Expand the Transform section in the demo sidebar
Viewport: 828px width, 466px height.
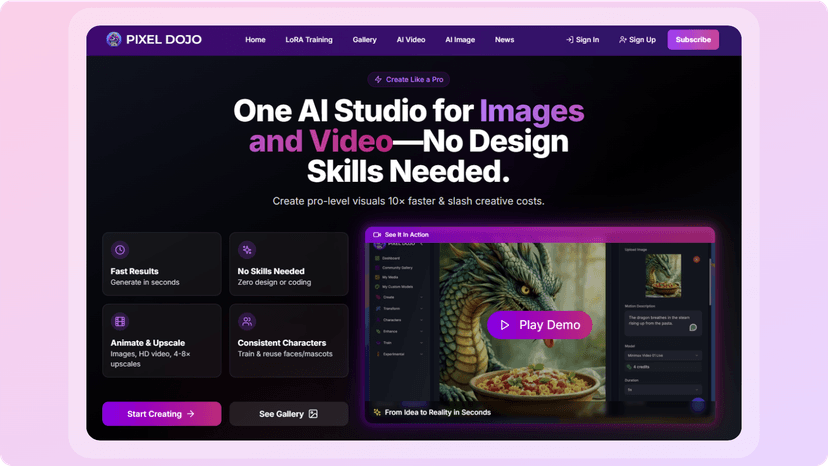coord(399,309)
